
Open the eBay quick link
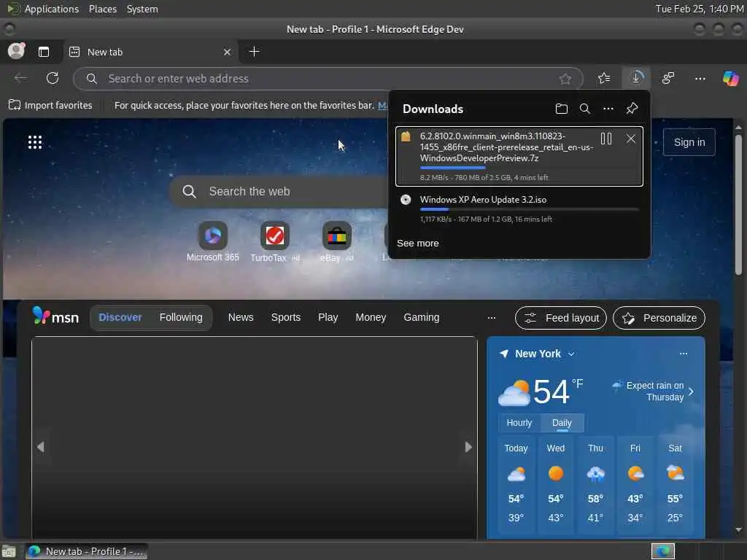tap(337, 241)
